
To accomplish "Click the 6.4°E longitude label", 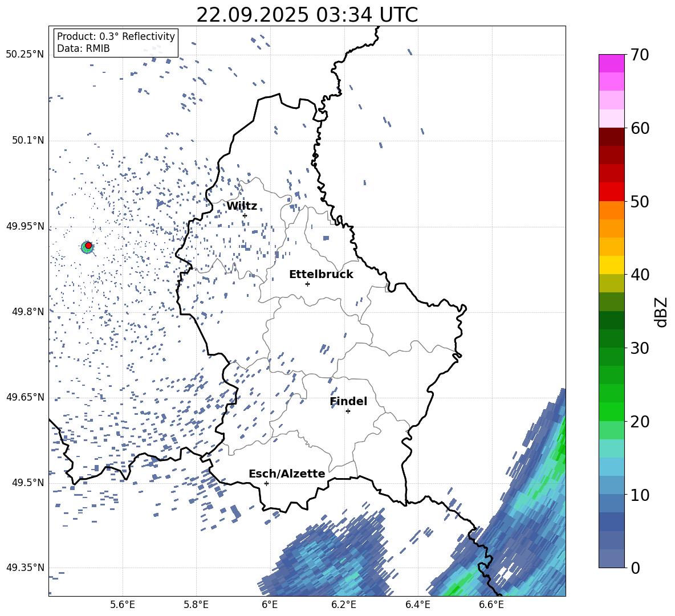I will pos(417,605).
